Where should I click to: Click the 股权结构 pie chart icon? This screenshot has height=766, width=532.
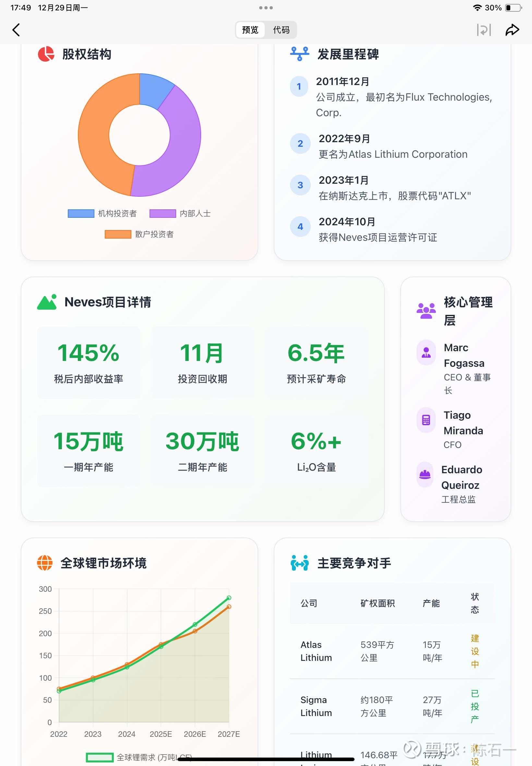tap(47, 54)
